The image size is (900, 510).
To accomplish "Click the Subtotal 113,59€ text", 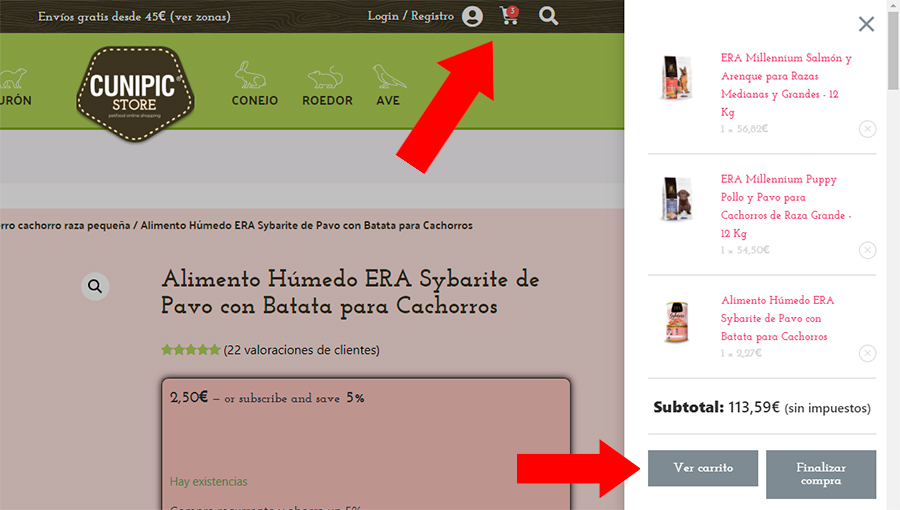I will [762, 407].
